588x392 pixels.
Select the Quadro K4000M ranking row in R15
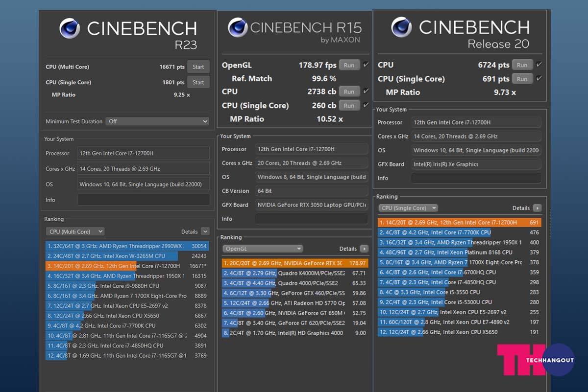(x=295, y=273)
